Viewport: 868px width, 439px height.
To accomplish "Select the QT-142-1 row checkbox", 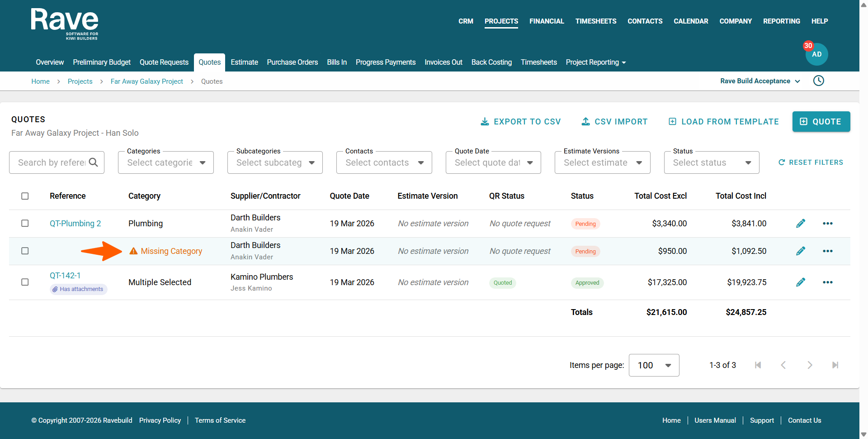I will tap(25, 282).
